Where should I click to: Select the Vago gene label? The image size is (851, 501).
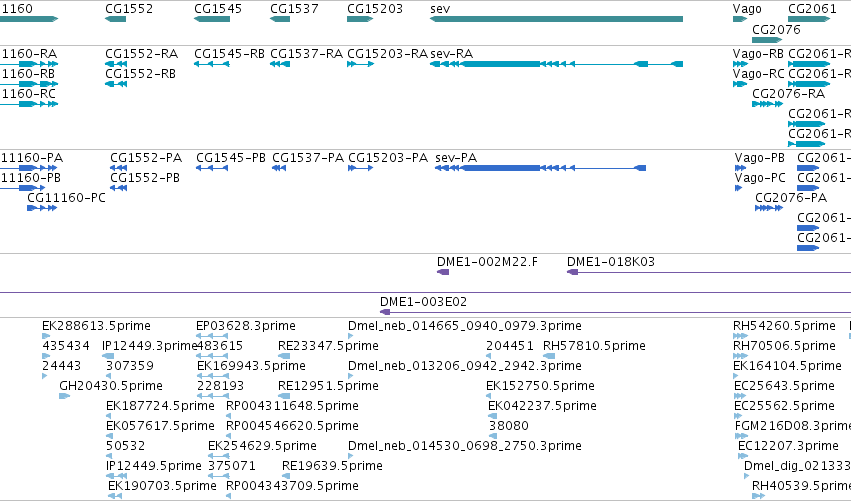click(x=747, y=9)
